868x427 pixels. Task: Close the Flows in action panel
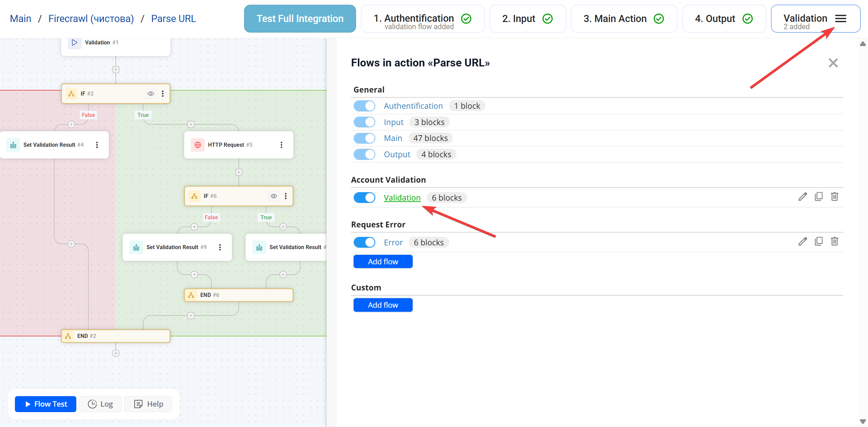(833, 63)
